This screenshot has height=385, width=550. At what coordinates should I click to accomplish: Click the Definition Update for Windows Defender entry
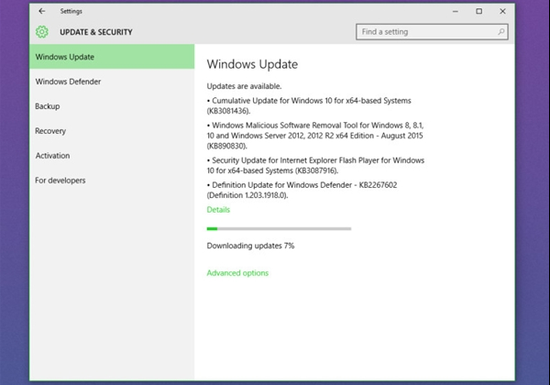(x=302, y=190)
